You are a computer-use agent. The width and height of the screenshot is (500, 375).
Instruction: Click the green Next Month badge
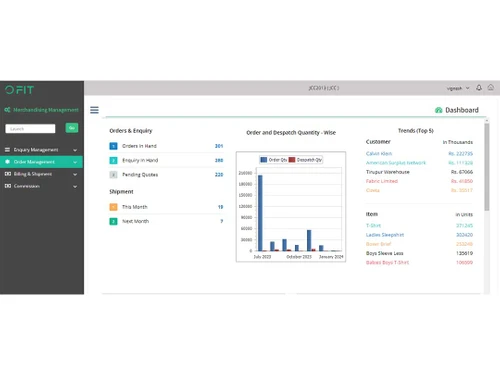(113, 221)
